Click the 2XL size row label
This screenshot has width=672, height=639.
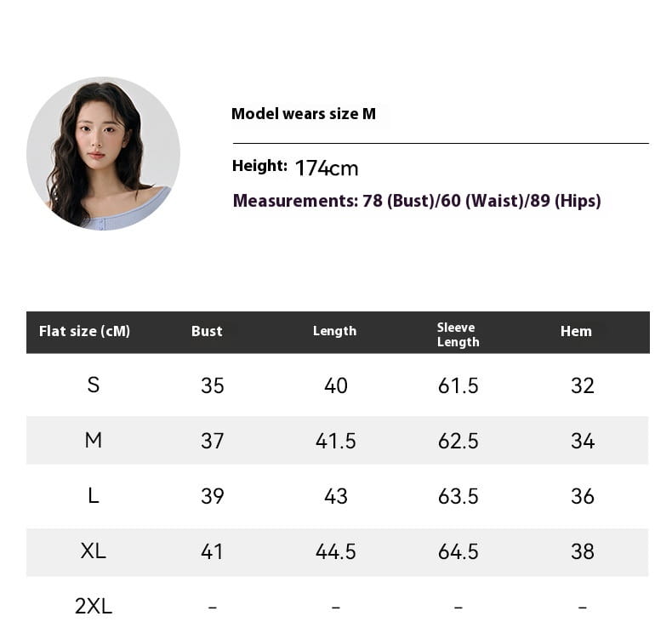coord(94,607)
